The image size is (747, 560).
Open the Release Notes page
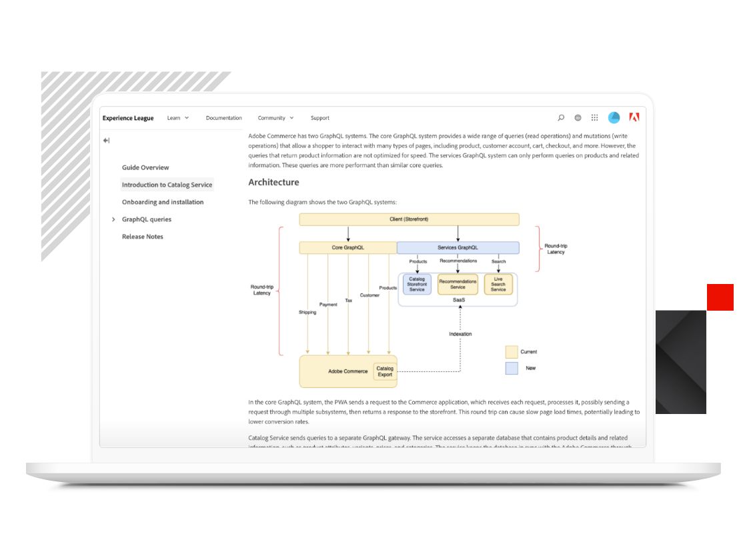pyautogui.click(x=143, y=237)
